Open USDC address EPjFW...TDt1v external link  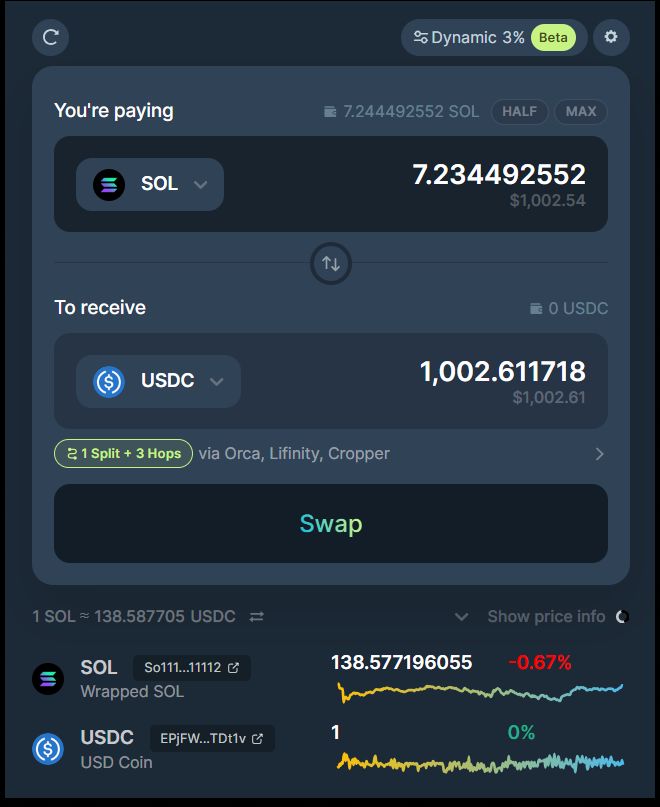tap(257, 739)
